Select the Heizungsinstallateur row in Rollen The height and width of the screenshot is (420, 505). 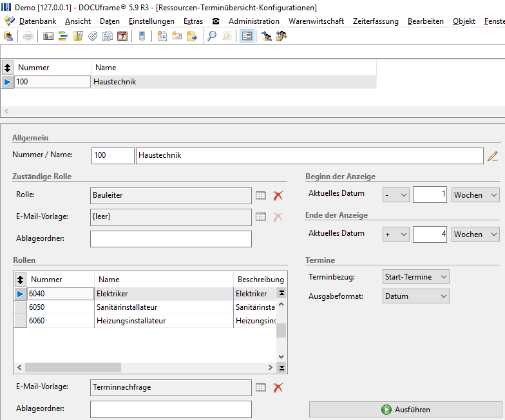click(145, 321)
